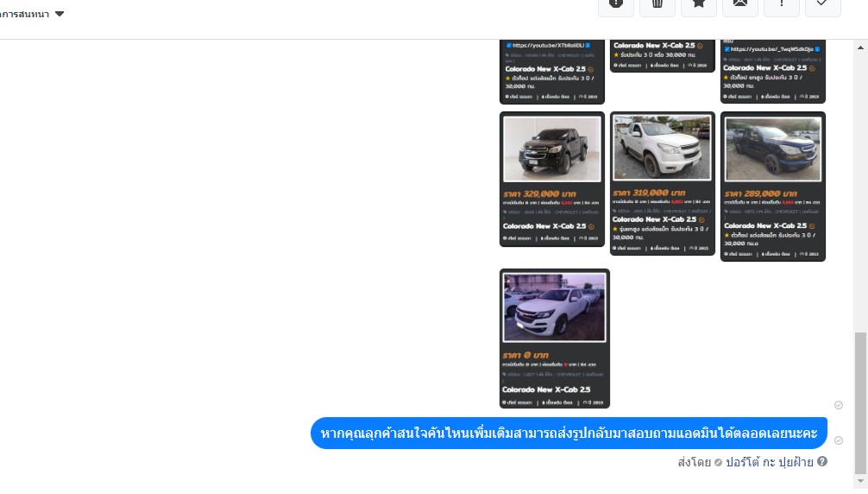This screenshot has height=494, width=868.
Task: Click the youtu.be/_Twq link in top-right card
Action: coord(771,49)
